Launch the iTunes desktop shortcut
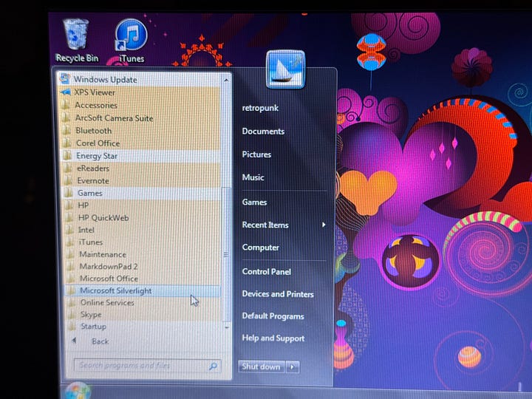The width and height of the screenshot is (532, 399). pyautogui.click(x=132, y=41)
